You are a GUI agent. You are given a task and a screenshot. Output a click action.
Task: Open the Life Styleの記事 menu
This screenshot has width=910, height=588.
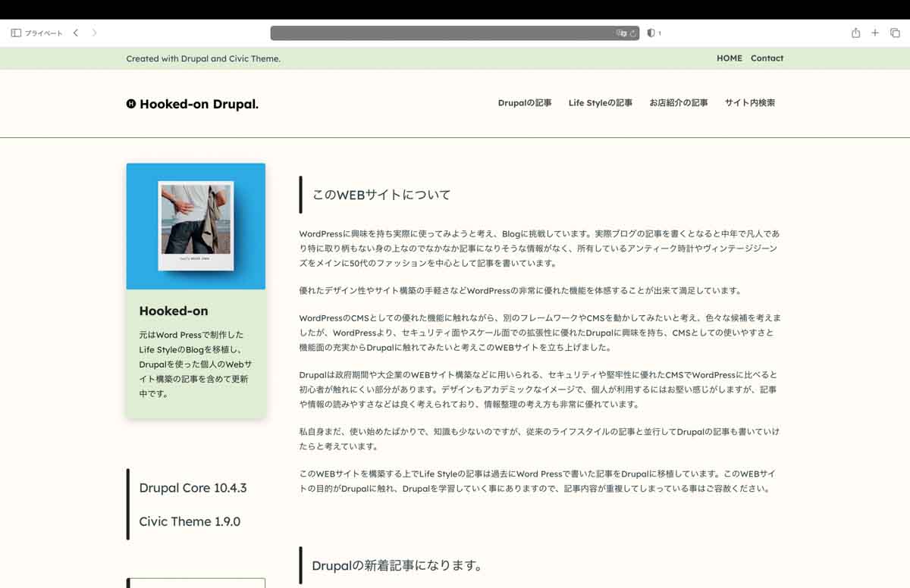(601, 103)
